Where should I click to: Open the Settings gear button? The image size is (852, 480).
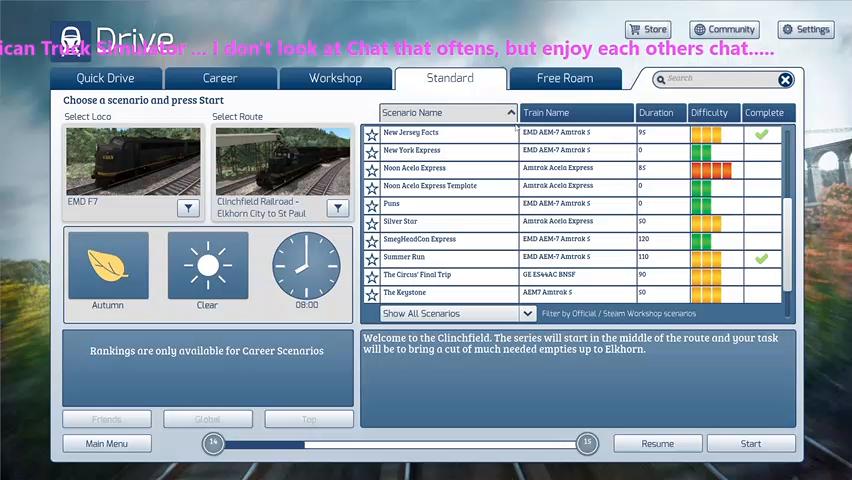(x=806, y=29)
